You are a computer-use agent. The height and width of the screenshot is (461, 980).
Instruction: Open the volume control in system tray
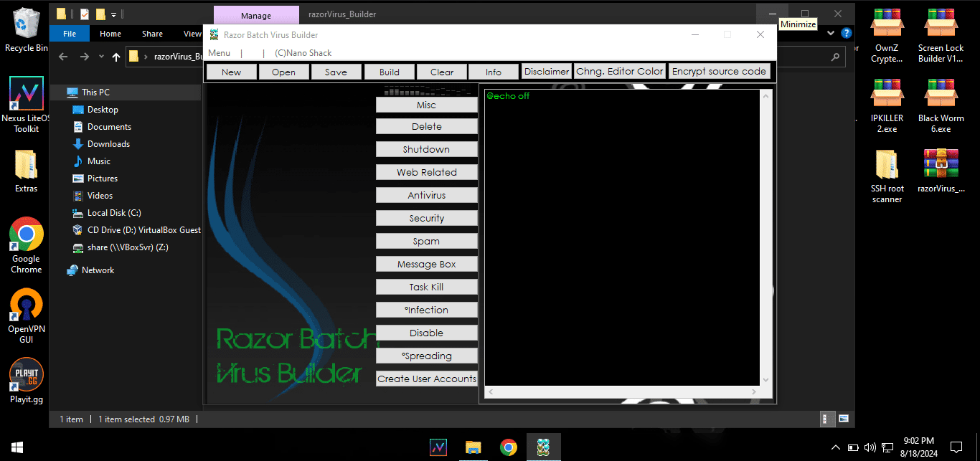click(x=870, y=447)
